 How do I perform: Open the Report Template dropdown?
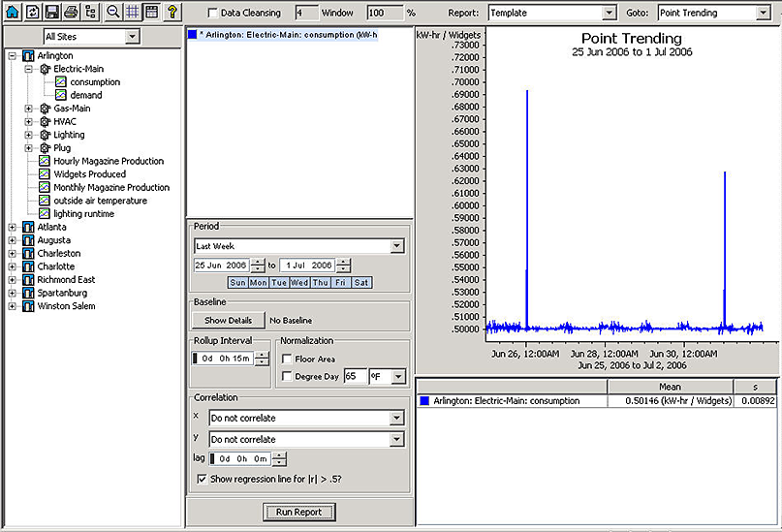[609, 14]
